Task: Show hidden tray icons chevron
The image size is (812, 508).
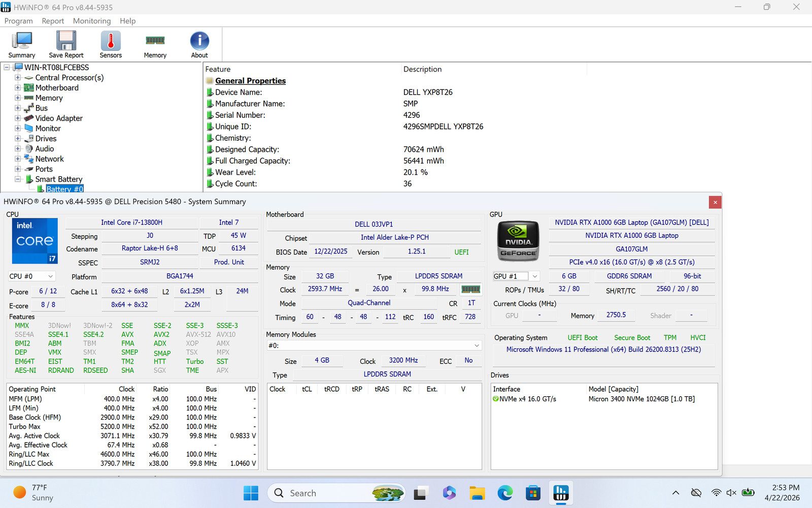Action: click(675, 493)
